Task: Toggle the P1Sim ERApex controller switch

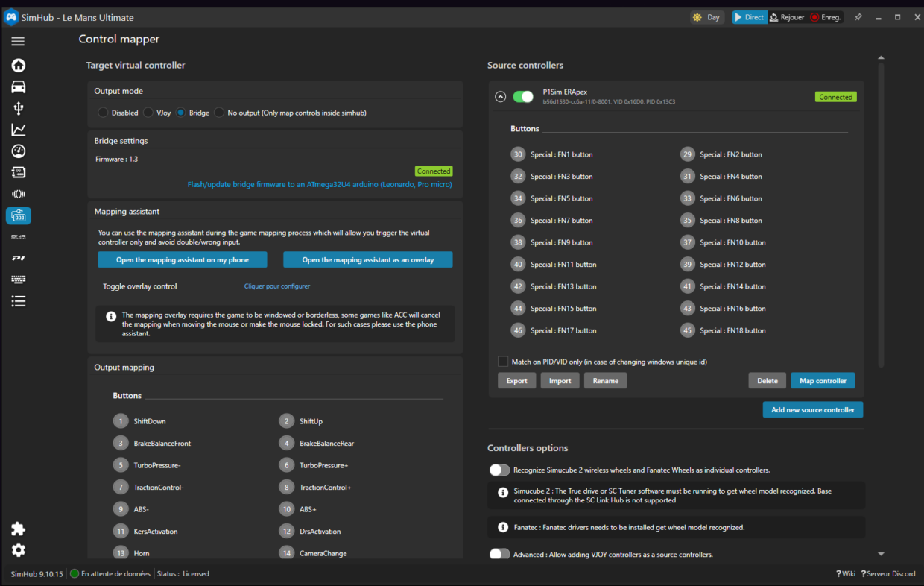Action: pos(524,96)
